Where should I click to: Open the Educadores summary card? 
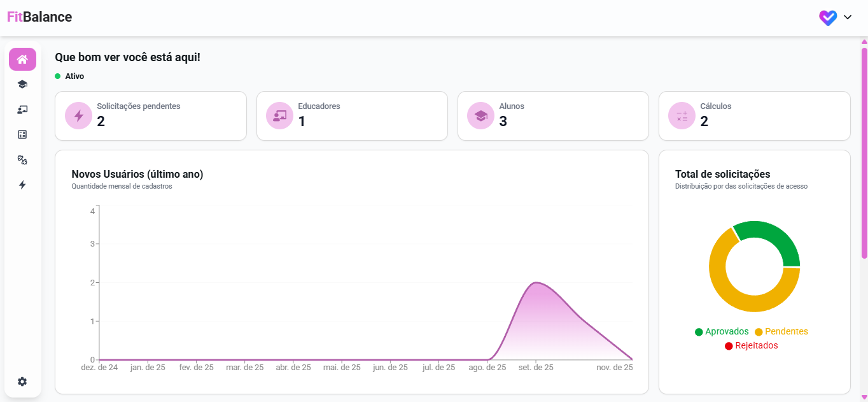[x=352, y=116]
